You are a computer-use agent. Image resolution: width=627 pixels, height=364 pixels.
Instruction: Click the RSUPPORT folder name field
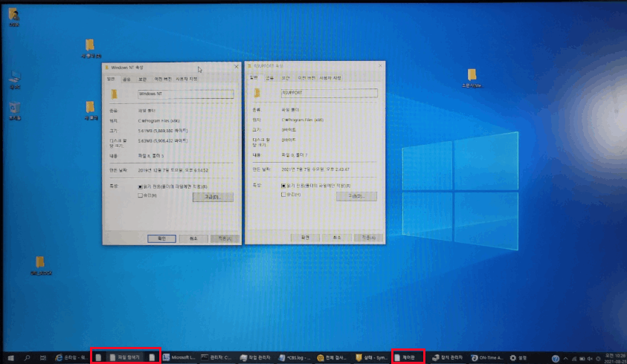(329, 93)
